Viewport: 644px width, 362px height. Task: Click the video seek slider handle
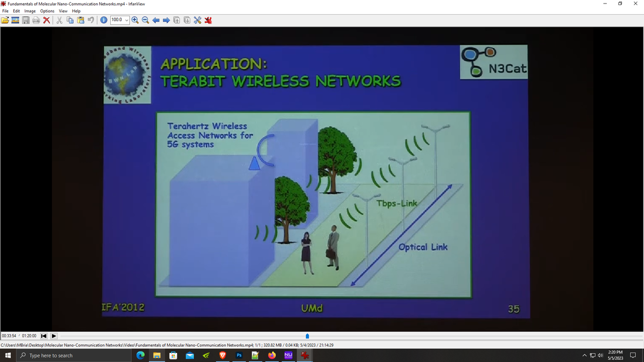pos(307,336)
